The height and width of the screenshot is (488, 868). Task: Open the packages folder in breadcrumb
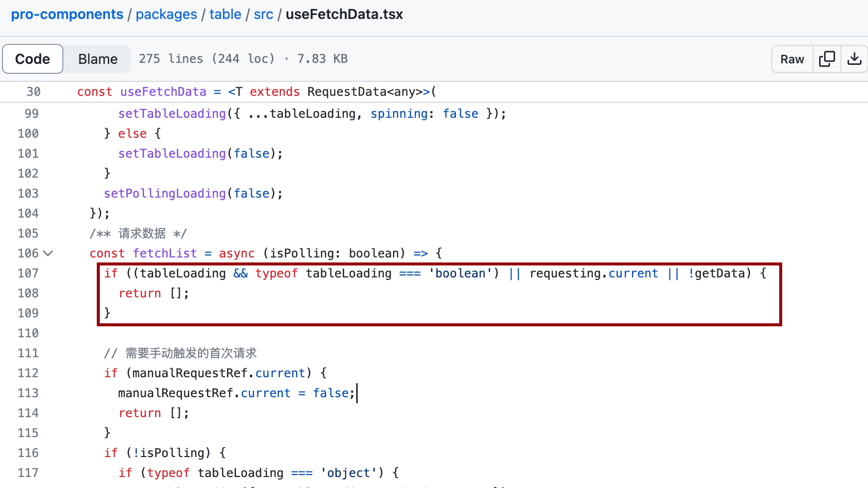tap(166, 14)
